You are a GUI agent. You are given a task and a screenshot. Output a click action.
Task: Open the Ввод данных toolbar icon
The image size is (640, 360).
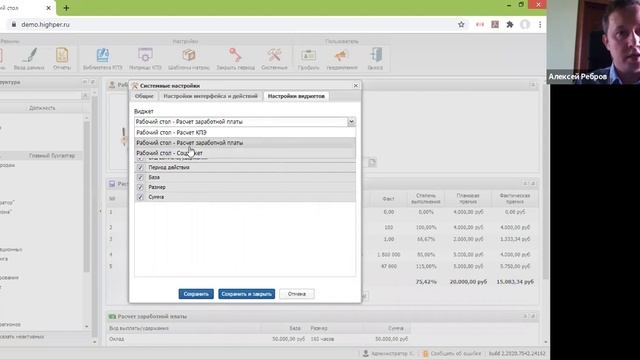[29, 56]
